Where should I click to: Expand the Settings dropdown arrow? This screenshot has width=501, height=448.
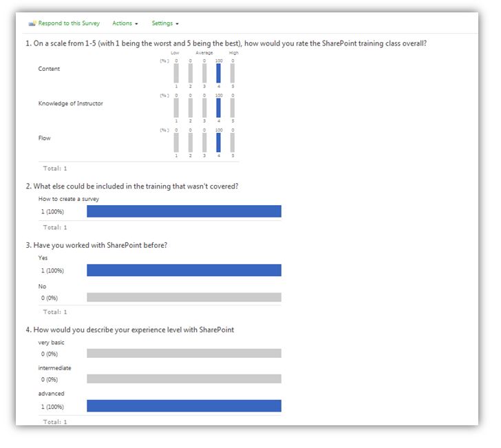coord(177,24)
